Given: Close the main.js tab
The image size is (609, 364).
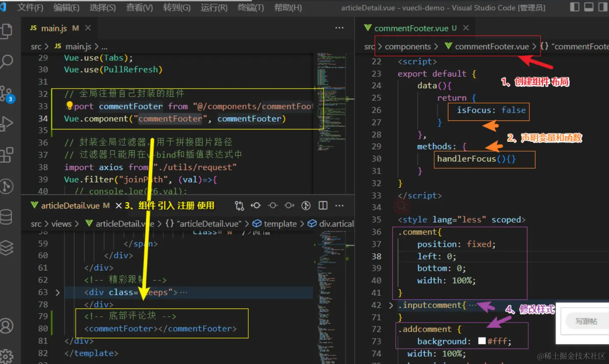Looking at the screenshot, I should tap(88, 28).
